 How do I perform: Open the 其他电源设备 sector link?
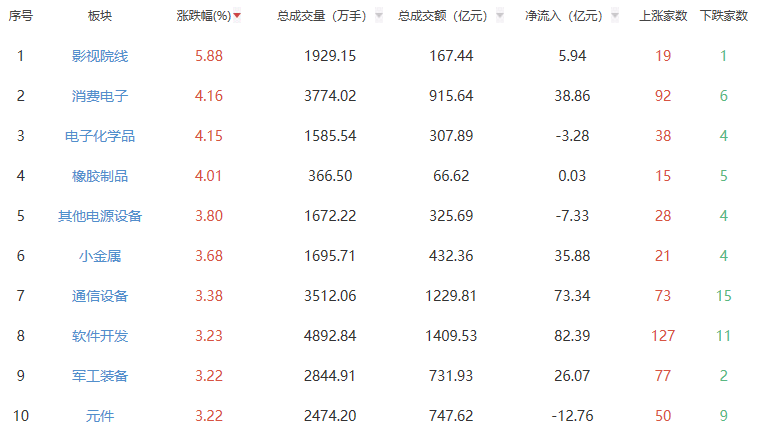(100, 216)
